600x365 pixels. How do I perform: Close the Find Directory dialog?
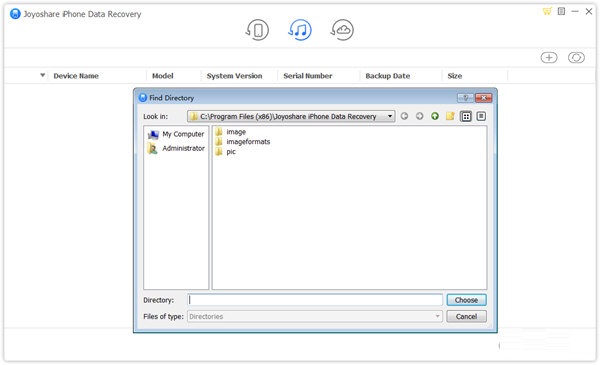pos(483,98)
